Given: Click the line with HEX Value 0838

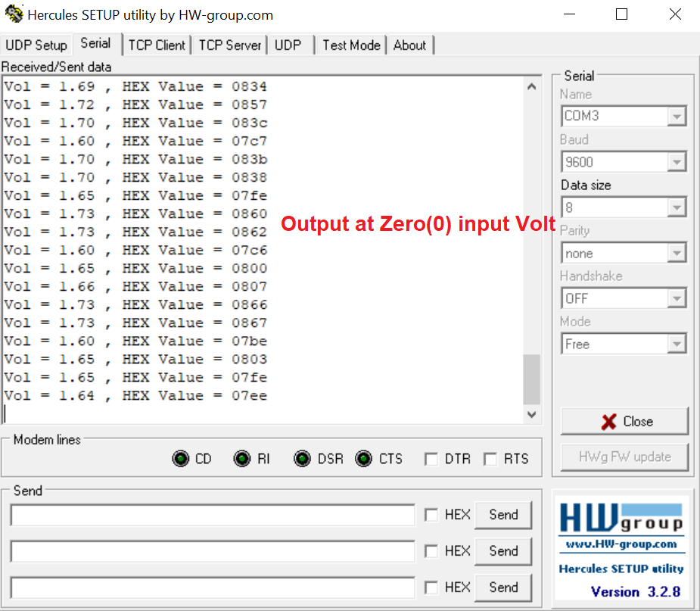Looking at the screenshot, I should point(135,177).
